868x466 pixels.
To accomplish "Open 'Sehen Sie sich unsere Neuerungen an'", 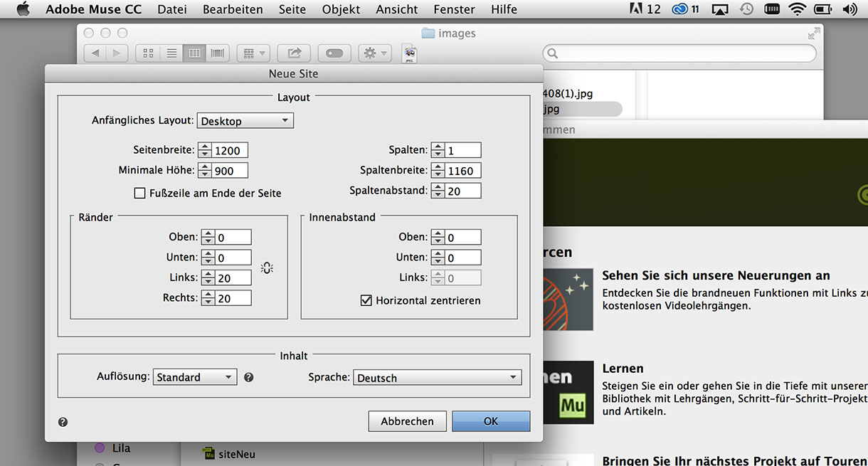I will [x=716, y=275].
